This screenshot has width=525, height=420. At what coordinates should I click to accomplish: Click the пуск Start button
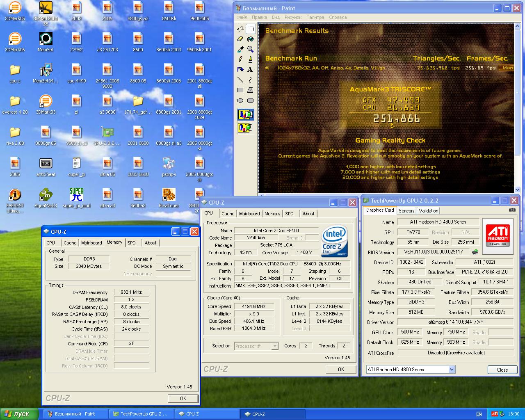coord(19,414)
